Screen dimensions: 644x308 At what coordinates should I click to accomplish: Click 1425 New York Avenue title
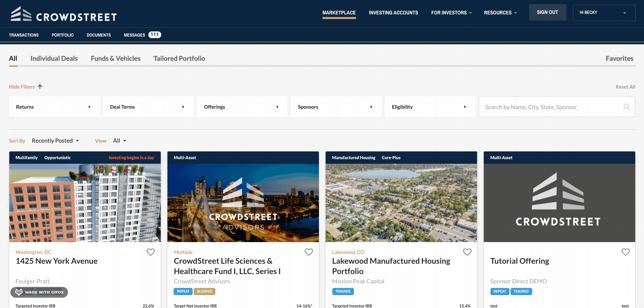tap(56, 261)
